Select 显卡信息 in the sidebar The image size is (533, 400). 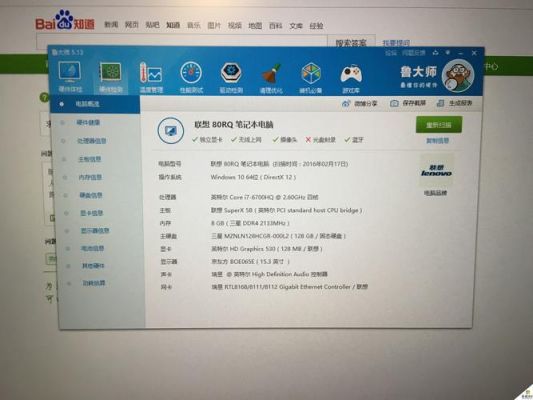coord(91,213)
